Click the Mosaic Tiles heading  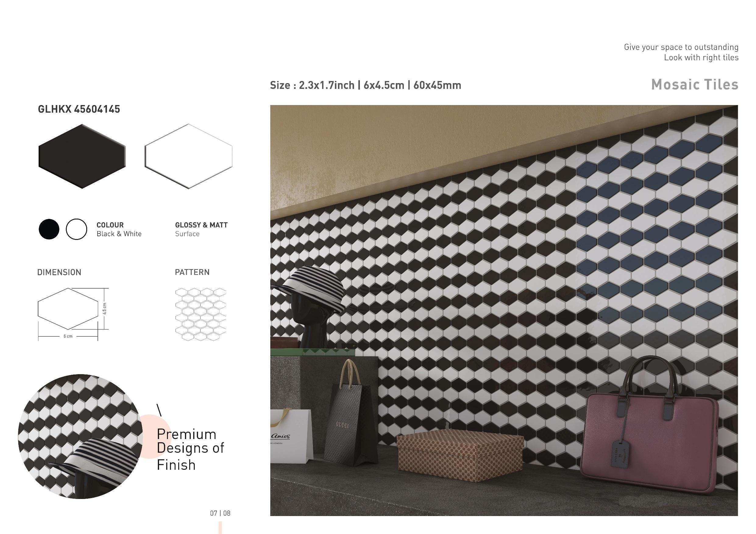[x=695, y=85]
